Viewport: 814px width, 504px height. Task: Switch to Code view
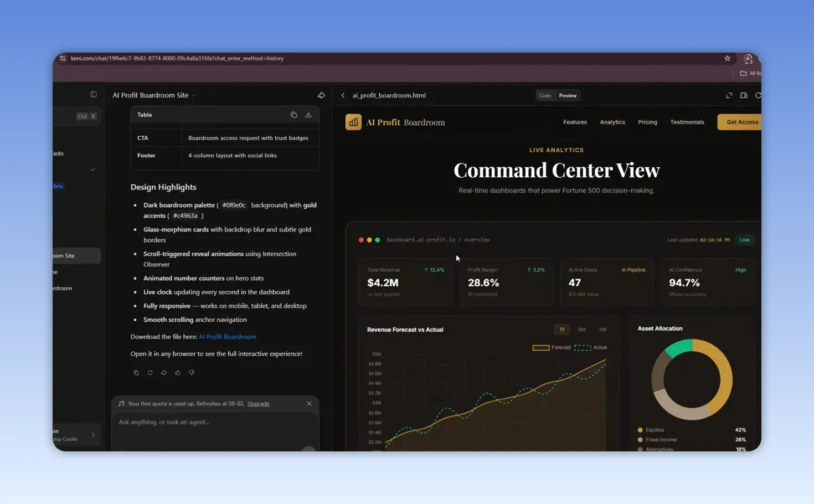pyautogui.click(x=545, y=95)
